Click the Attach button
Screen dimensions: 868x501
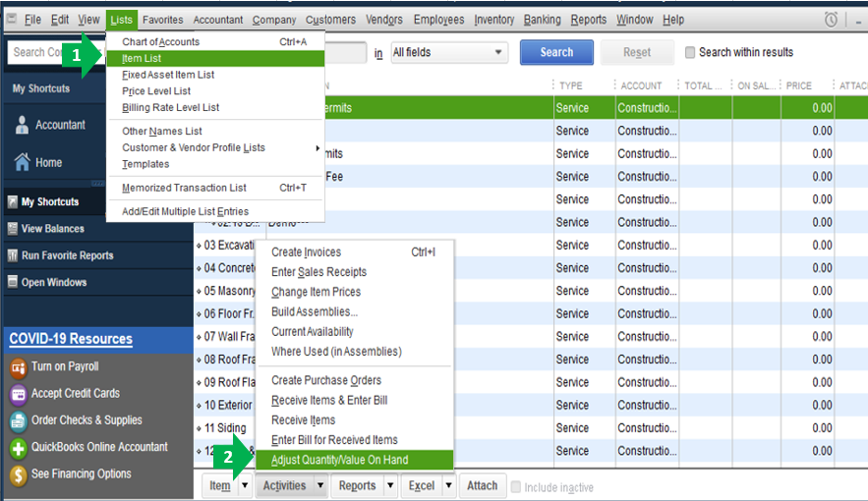click(482, 485)
